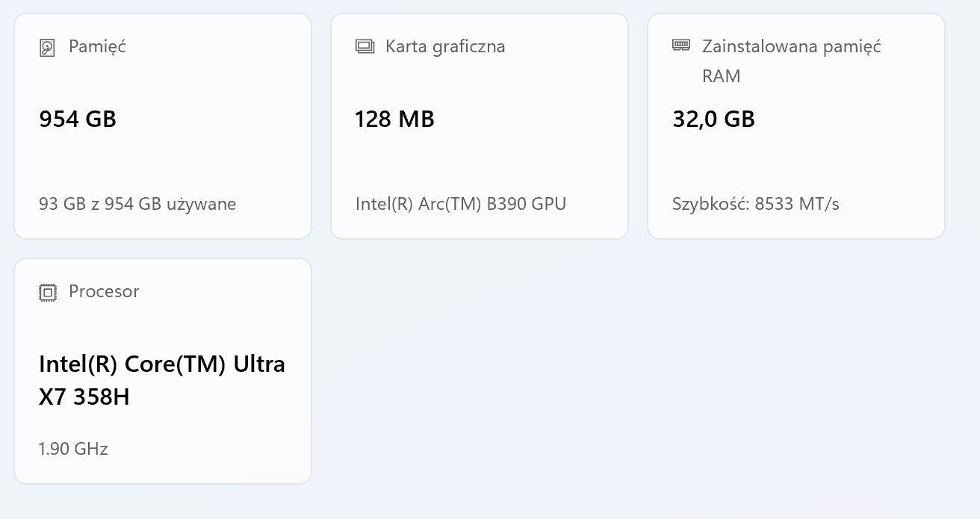Image resolution: width=980 pixels, height=519 pixels.
Task: Click the monitor icon next to Karta graficzna
Action: click(x=365, y=46)
